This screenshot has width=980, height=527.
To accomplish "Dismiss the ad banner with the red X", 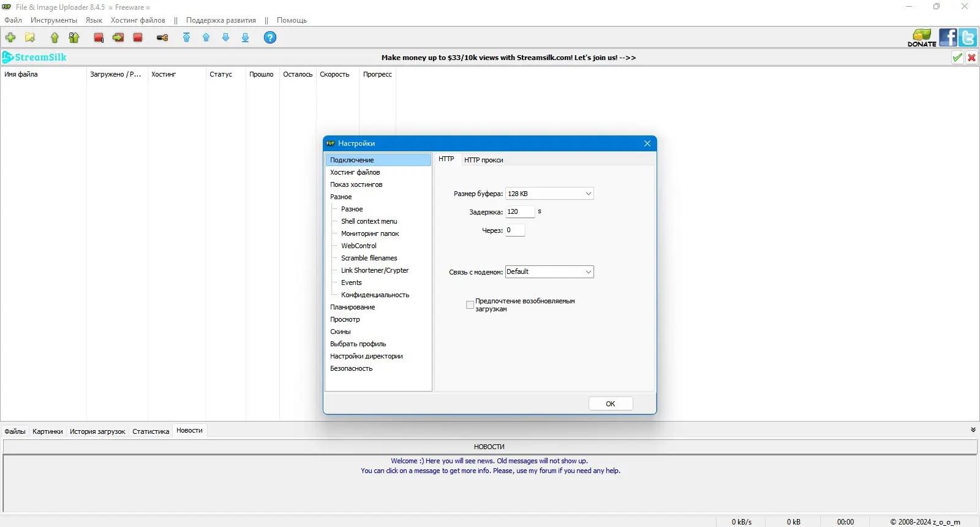I will click(971, 58).
